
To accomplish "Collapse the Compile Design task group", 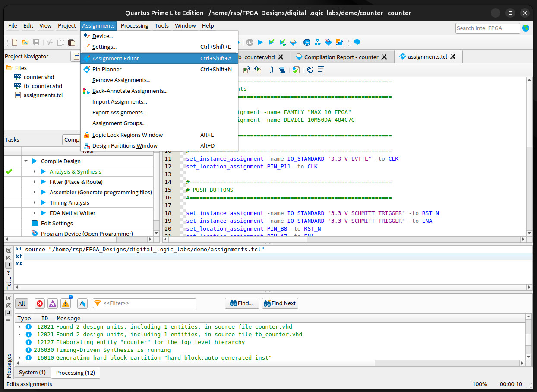I will coord(26,161).
